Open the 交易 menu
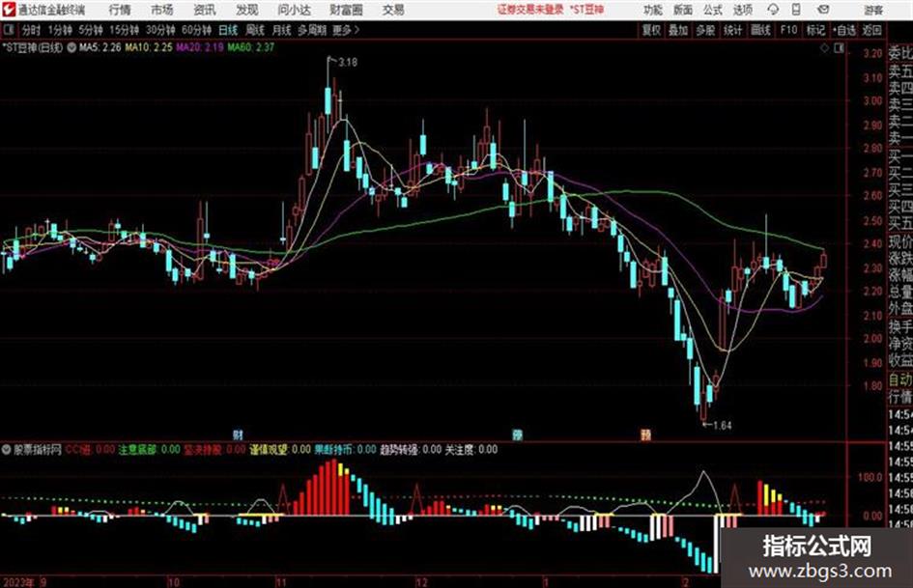Screen dimensions: 913x588 tap(393, 10)
